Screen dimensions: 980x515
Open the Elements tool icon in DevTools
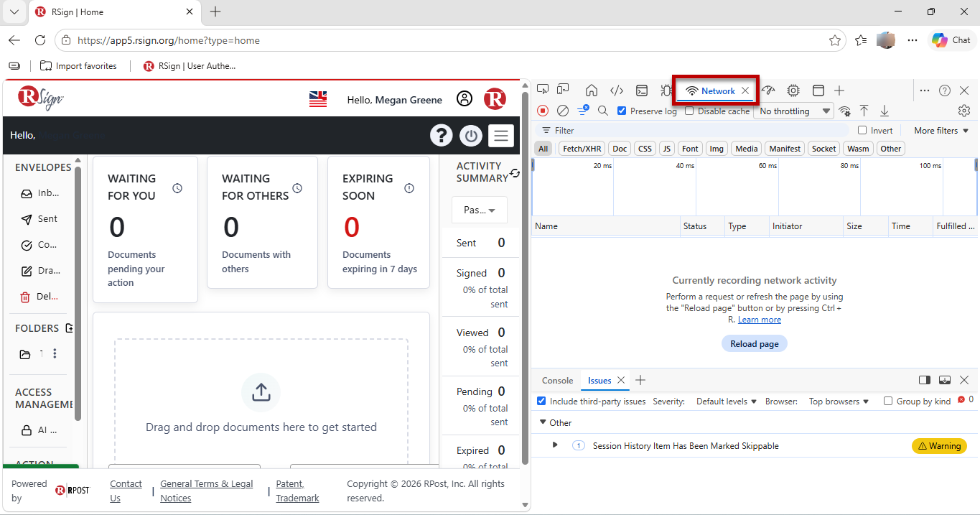point(616,91)
